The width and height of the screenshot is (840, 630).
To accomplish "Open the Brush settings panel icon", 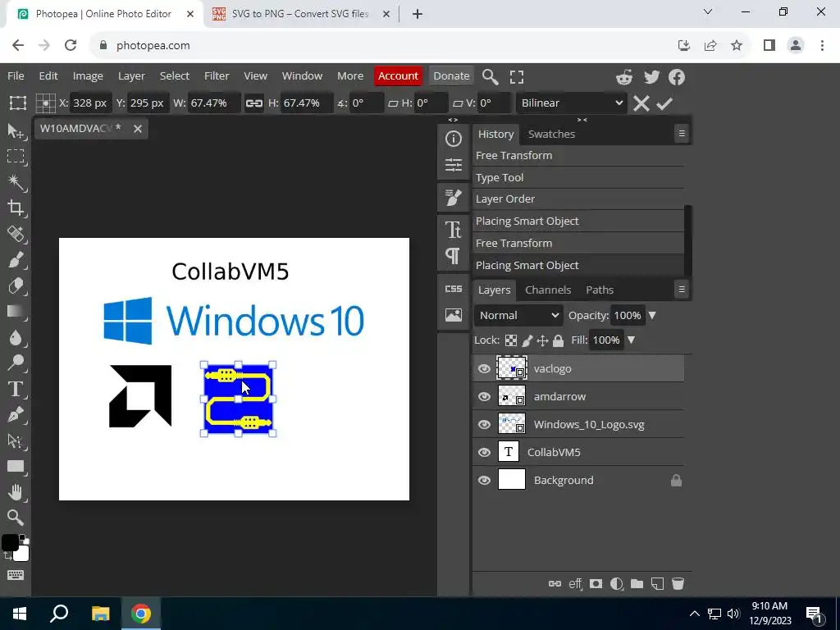I will pyautogui.click(x=453, y=198).
